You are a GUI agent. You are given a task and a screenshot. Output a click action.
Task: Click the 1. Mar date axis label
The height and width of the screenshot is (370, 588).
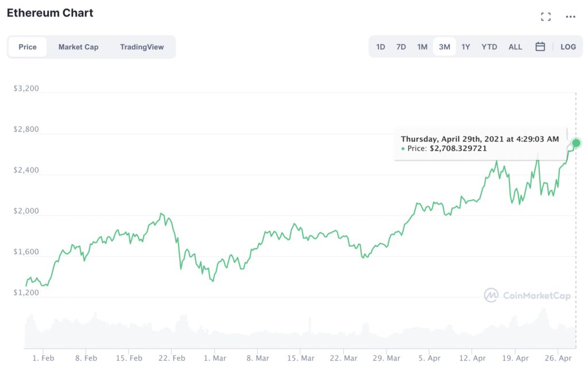pos(215,358)
